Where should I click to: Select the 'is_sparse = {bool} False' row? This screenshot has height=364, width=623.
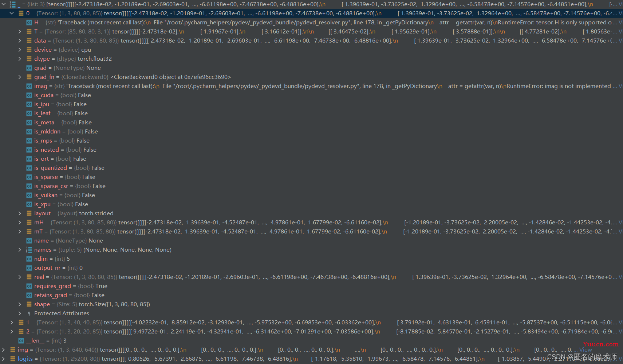click(311, 177)
